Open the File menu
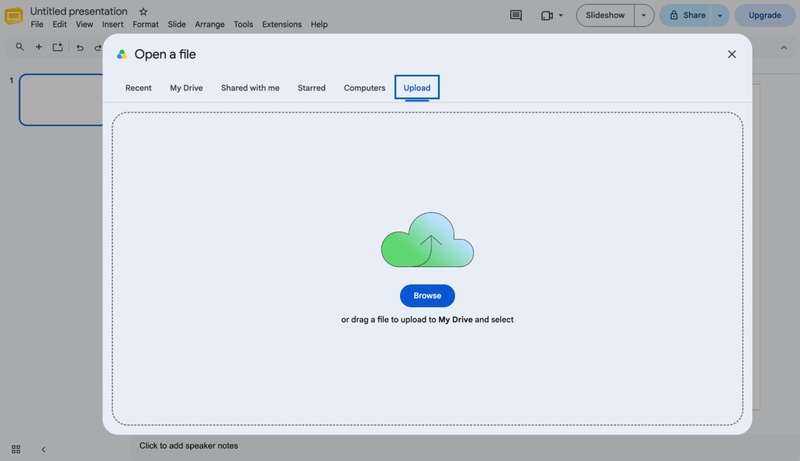Viewport: 800px width, 461px height. tap(37, 24)
